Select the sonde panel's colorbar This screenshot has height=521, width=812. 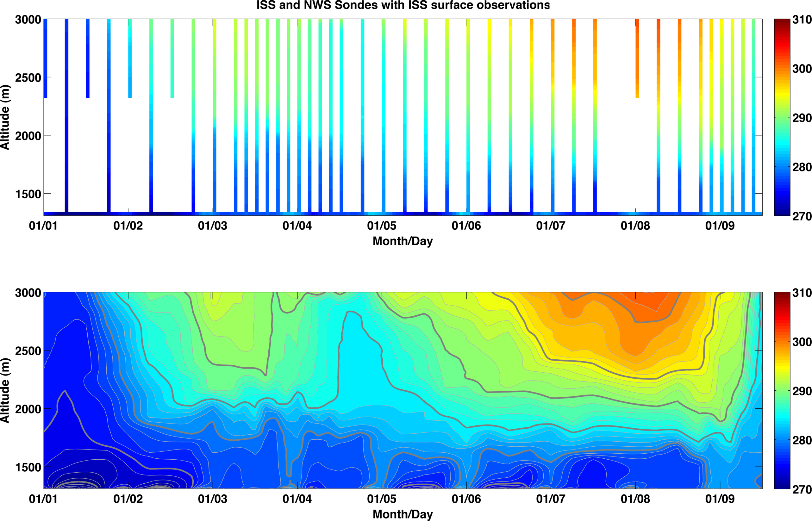pyautogui.click(x=782, y=117)
